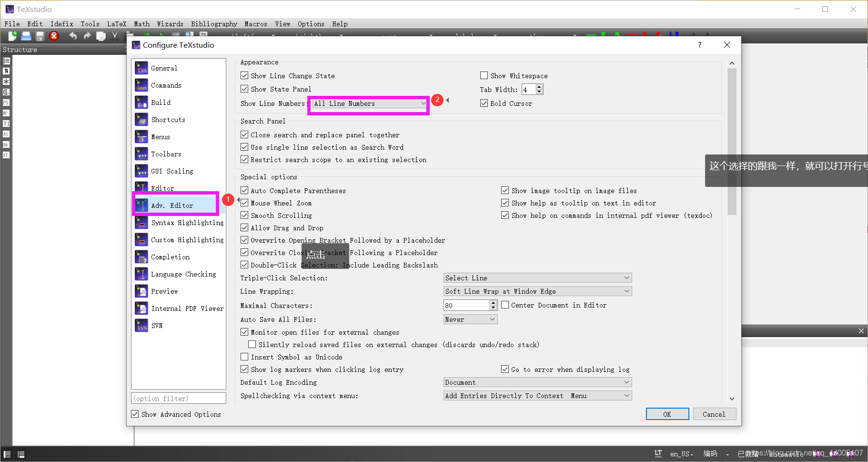
Task: Toggle Show State Panel checkbox
Action: click(244, 89)
